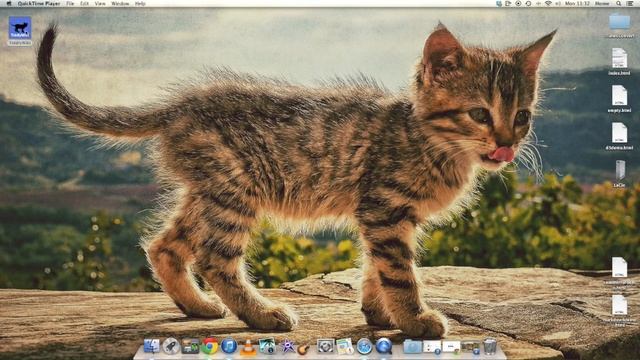Open the Help menu

(x=140, y=3)
